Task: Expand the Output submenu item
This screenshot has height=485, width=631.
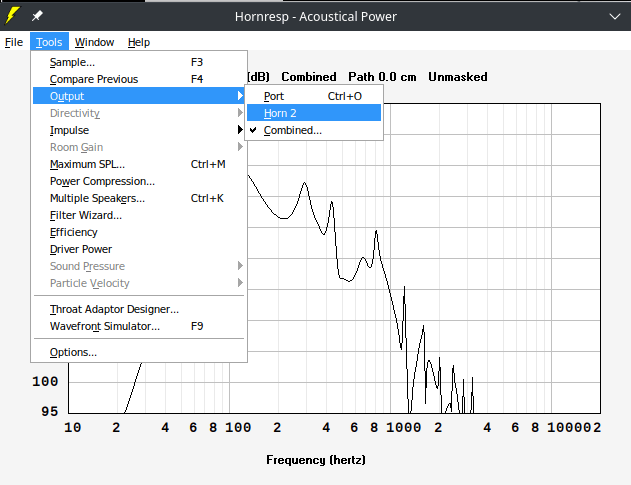Action: point(139,96)
